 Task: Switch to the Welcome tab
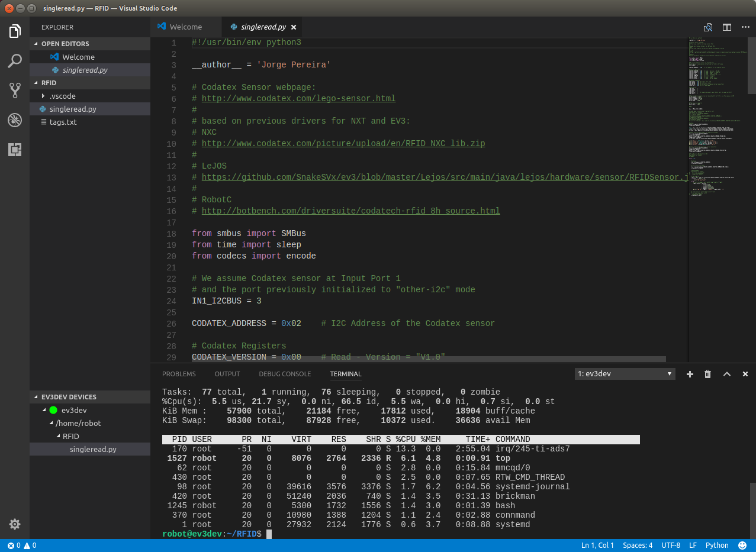click(x=186, y=27)
